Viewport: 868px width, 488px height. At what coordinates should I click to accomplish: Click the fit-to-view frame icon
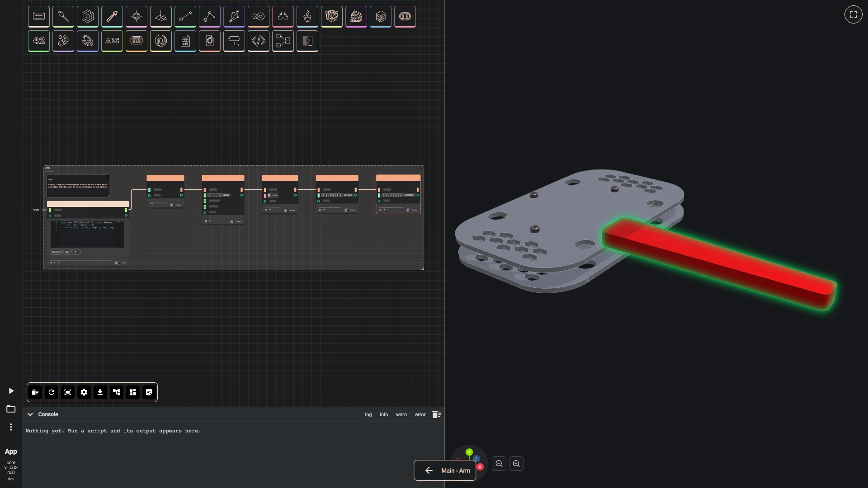tap(68, 392)
